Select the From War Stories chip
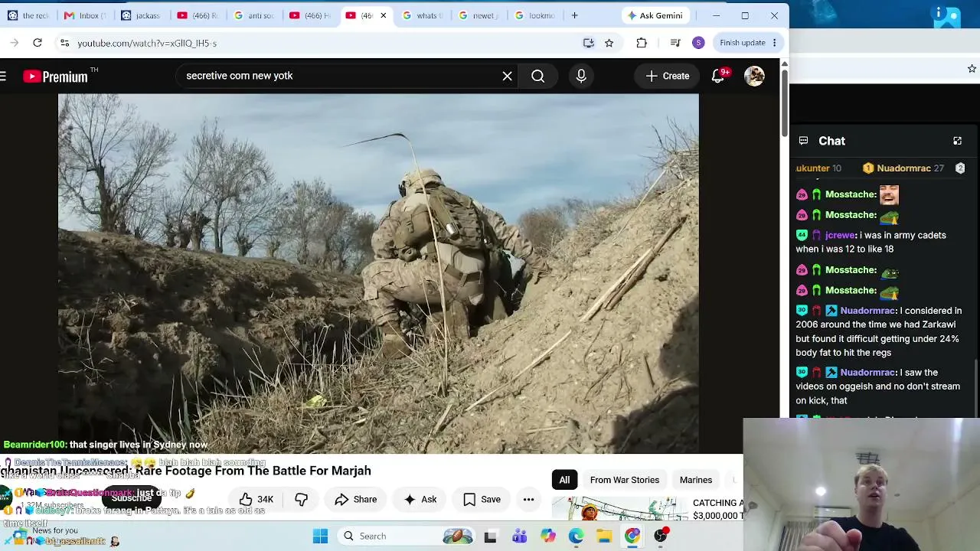 pos(625,480)
